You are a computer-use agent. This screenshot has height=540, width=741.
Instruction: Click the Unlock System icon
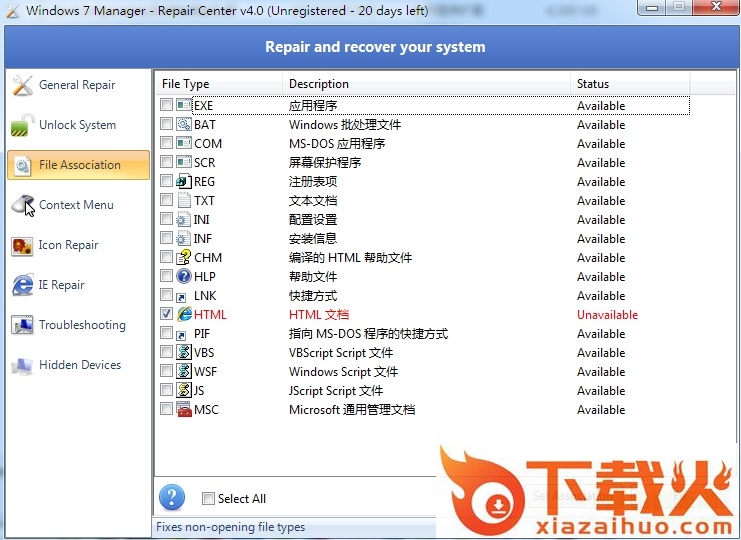22,126
